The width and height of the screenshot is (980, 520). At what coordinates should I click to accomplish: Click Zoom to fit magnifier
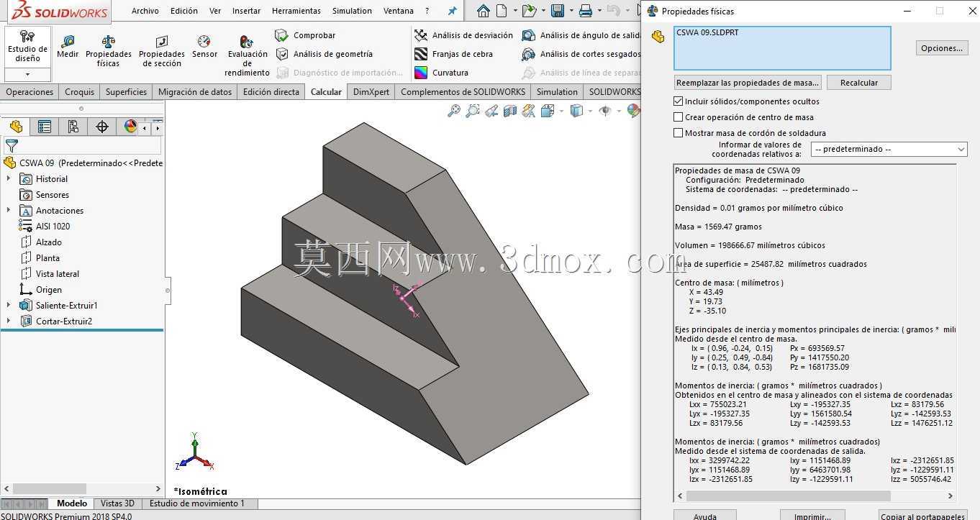tap(454, 111)
